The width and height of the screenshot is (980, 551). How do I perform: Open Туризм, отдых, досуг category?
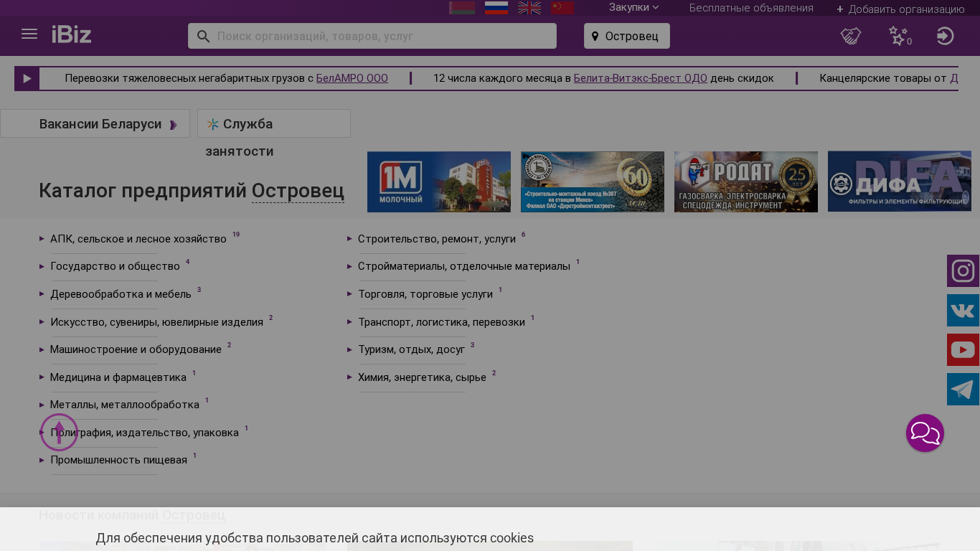click(x=411, y=349)
